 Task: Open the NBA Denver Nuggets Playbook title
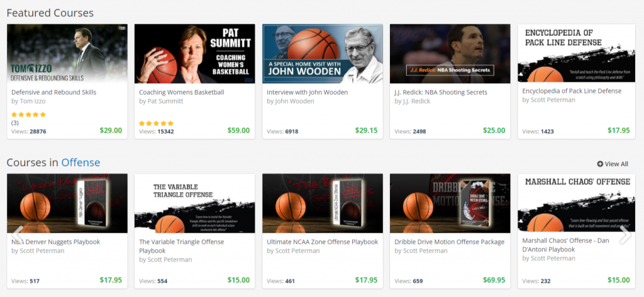coord(55,242)
